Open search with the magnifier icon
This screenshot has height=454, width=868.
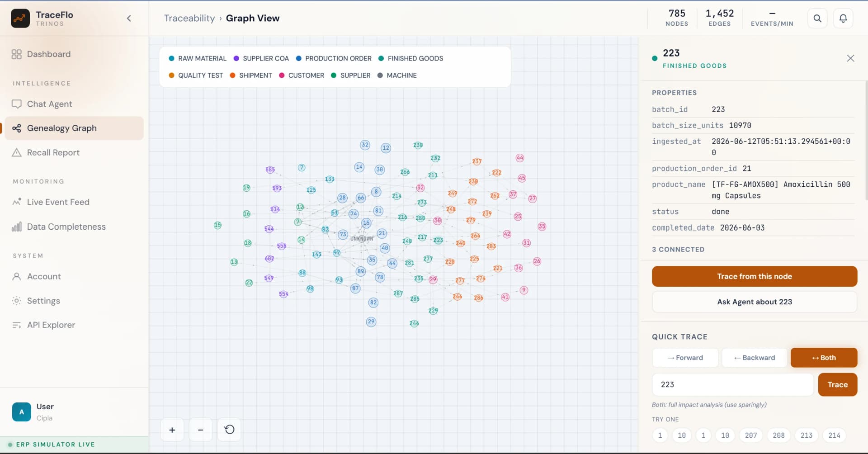click(x=817, y=19)
